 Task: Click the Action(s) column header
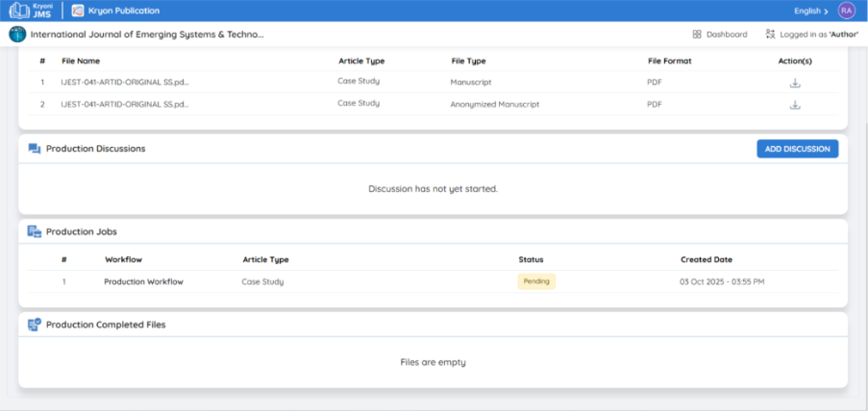[x=795, y=61]
